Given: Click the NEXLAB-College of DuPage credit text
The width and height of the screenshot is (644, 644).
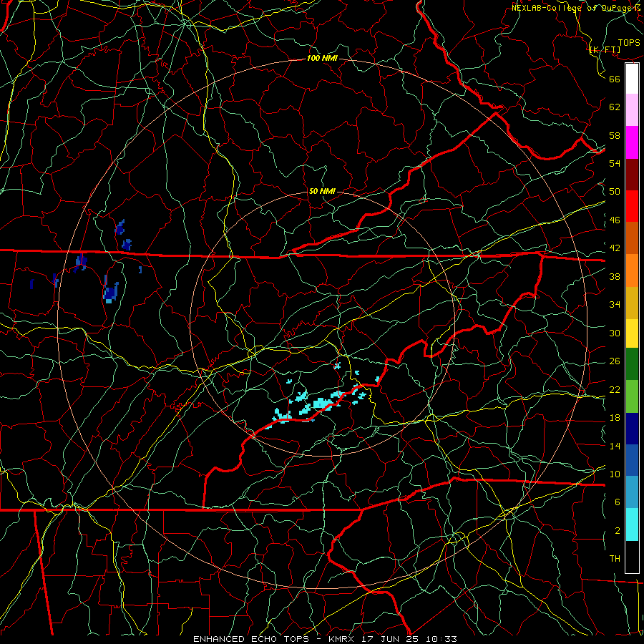Looking at the screenshot, I should click(577, 8).
